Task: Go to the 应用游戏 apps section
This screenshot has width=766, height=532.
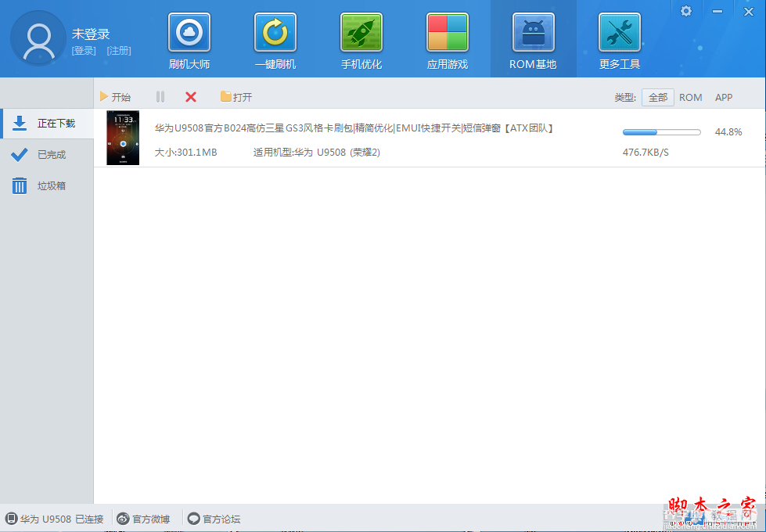Action: 447,41
